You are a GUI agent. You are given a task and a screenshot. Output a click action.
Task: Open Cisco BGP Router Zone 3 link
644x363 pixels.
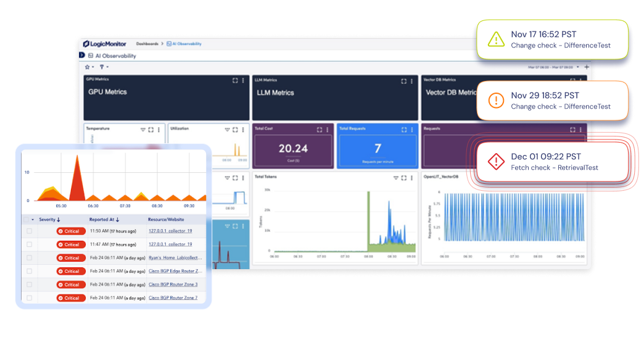click(x=173, y=285)
